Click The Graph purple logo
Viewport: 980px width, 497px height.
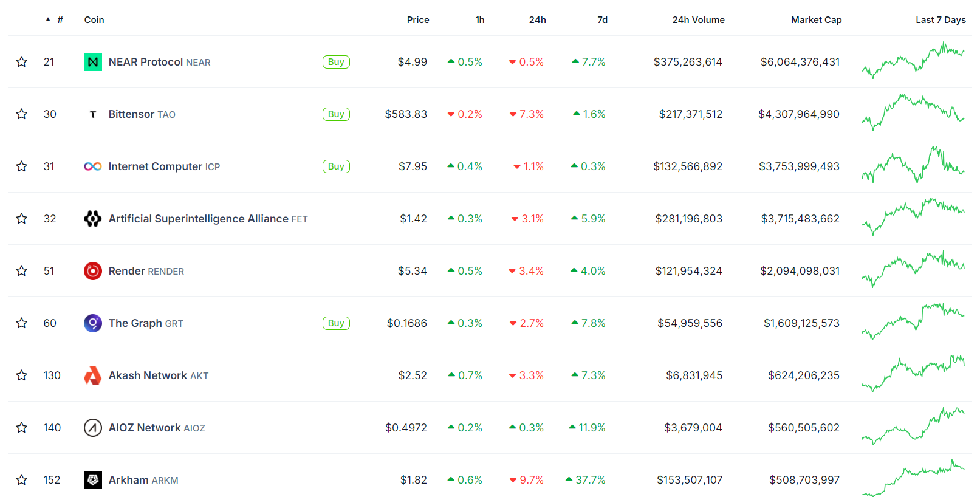tap(93, 323)
